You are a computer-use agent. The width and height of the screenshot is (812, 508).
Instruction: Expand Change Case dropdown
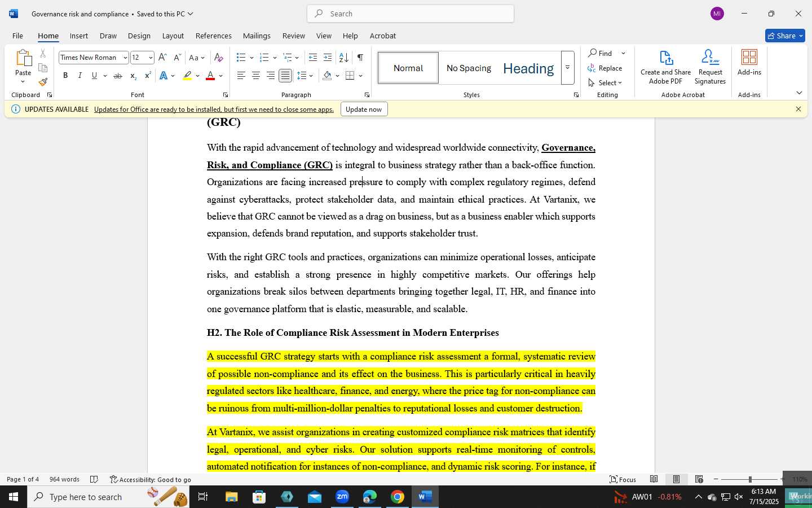click(203, 58)
